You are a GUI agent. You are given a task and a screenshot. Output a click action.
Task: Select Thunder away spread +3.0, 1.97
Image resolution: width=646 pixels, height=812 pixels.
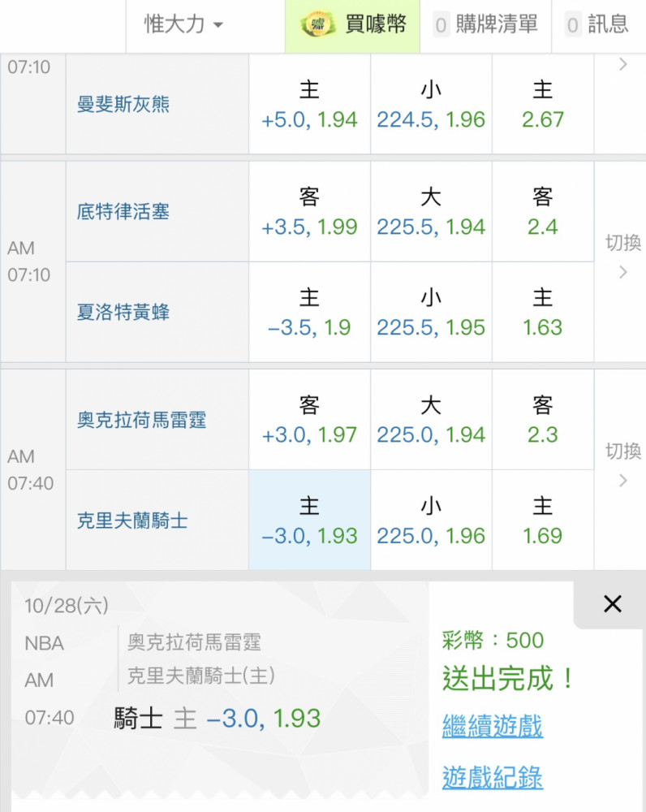tap(309, 420)
